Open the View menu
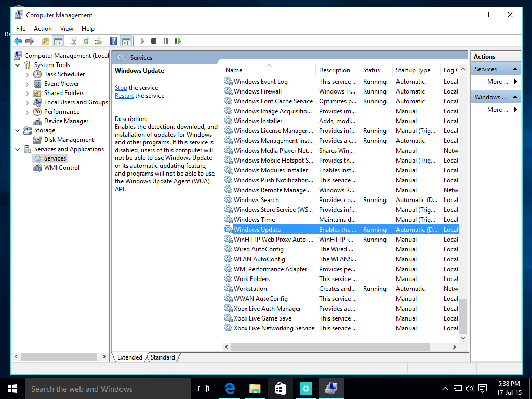 (x=66, y=29)
